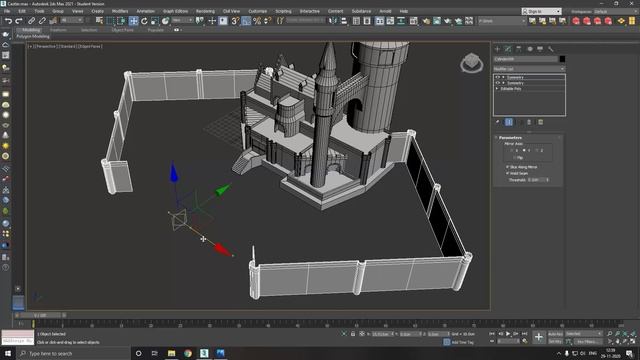Viewport: 640px width, 360px height.
Task: Click the Play Animation button
Action: click(508, 334)
